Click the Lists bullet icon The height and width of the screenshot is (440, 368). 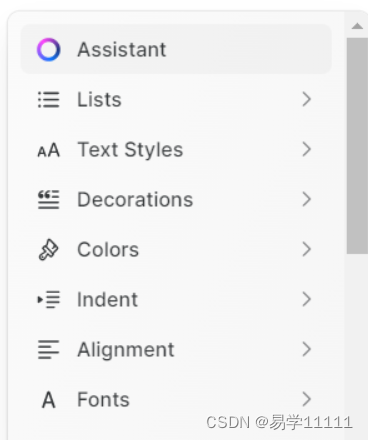click(49, 100)
